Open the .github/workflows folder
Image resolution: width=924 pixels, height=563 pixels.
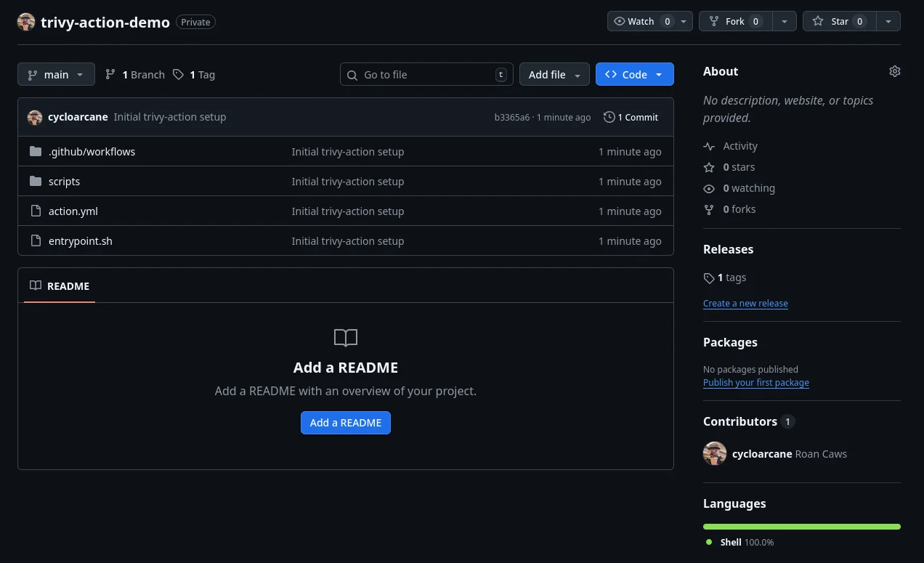pyautogui.click(x=92, y=152)
